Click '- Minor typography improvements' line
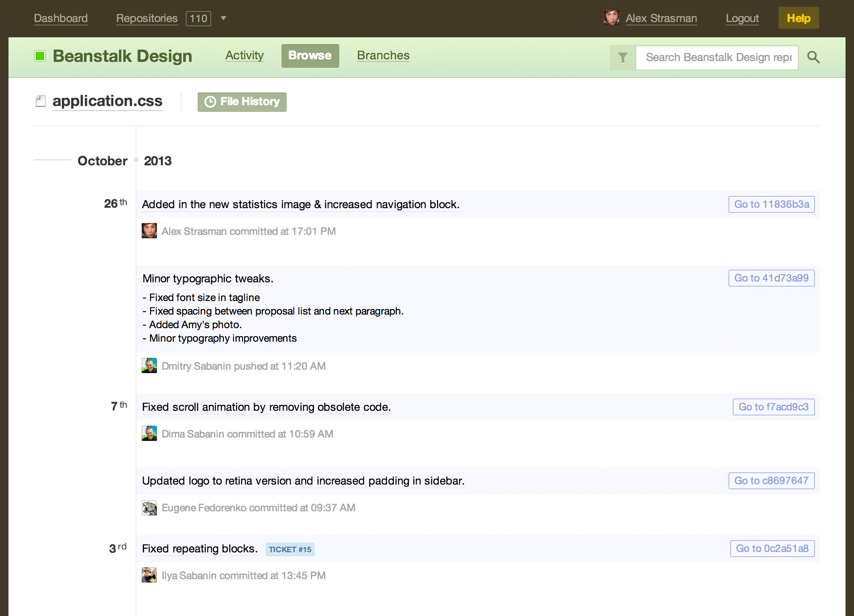This screenshot has height=616, width=854. click(x=220, y=338)
